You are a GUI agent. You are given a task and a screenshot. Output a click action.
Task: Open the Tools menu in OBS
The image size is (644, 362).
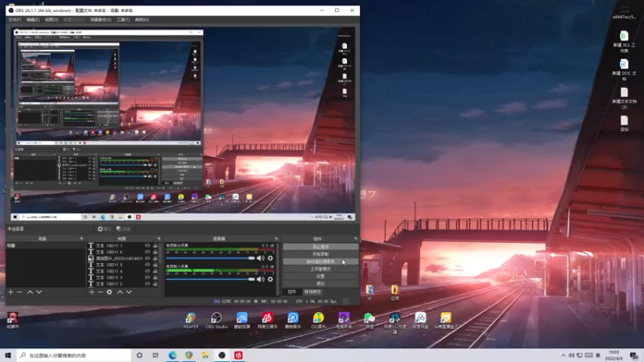[x=123, y=19]
